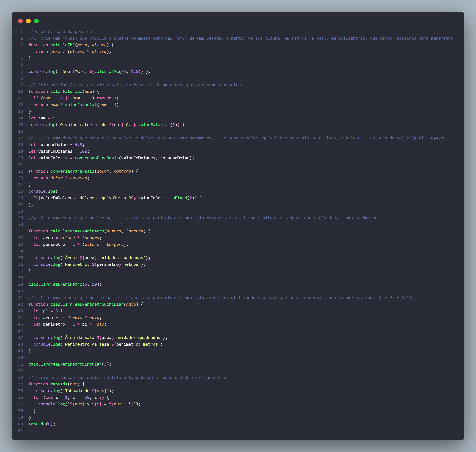Click "let perimetro = 2 * pi * raio;"
The height and width of the screenshot is (452, 476).
(x=70, y=324)
